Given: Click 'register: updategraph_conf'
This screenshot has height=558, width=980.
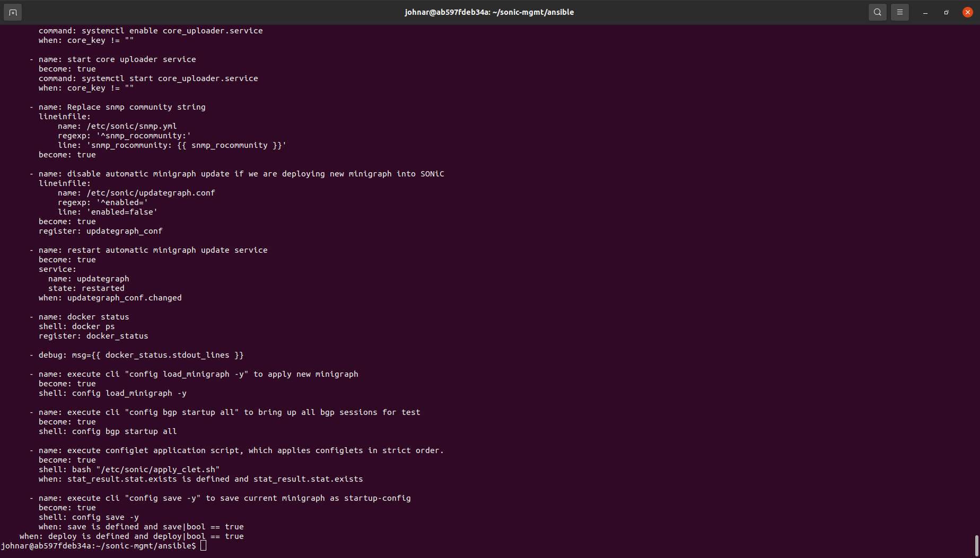Looking at the screenshot, I should pyautogui.click(x=100, y=231).
